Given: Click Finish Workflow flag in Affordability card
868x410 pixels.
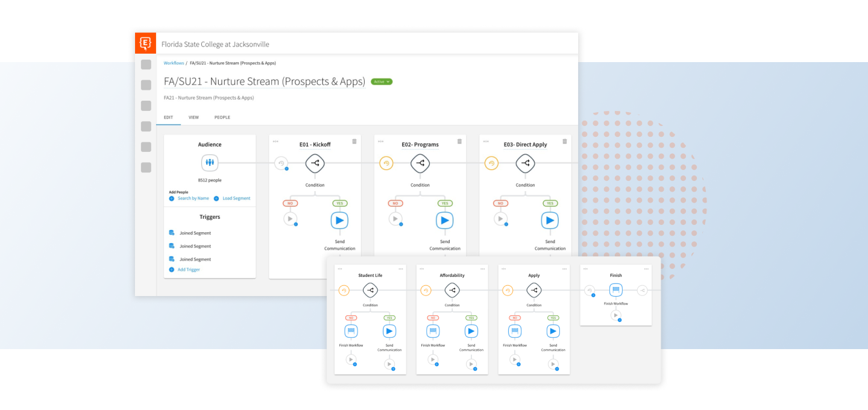Looking at the screenshot, I should pyautogui.click(x=433, y=331).
